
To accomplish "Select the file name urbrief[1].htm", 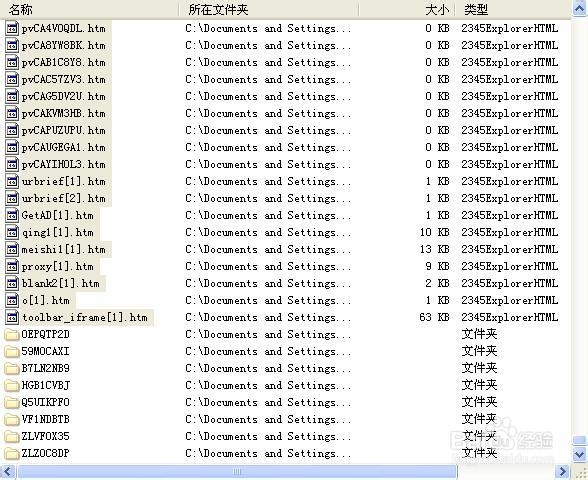I will click(x=63, y=182).
